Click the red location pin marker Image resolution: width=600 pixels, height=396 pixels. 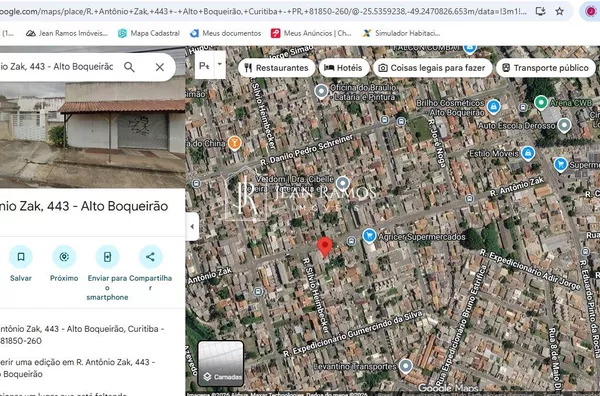click(325, 247)
